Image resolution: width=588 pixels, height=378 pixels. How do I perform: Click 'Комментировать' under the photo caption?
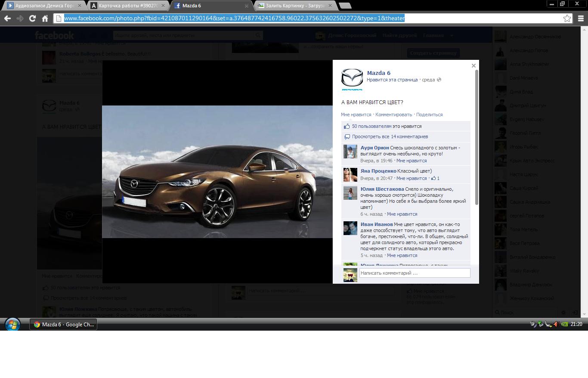(394, 115)
